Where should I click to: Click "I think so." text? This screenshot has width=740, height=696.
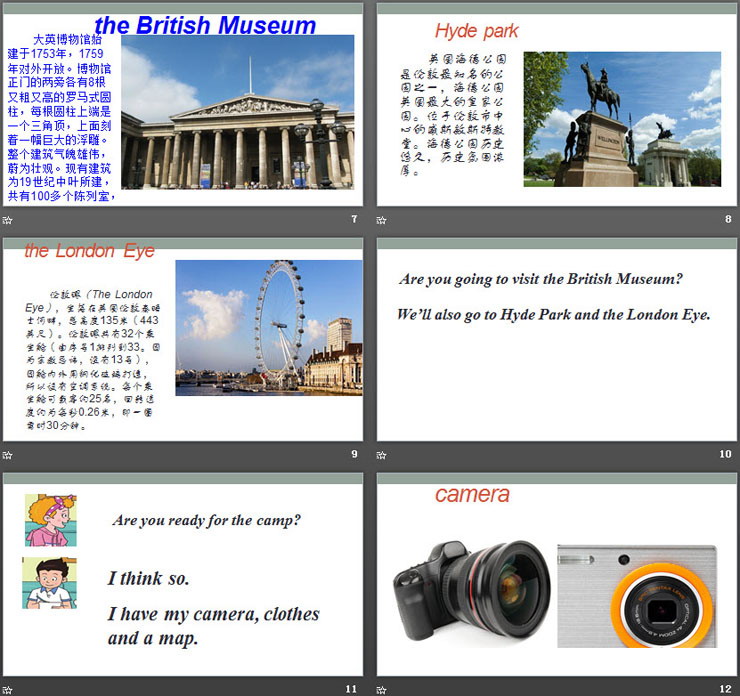[x=149, y=579]
